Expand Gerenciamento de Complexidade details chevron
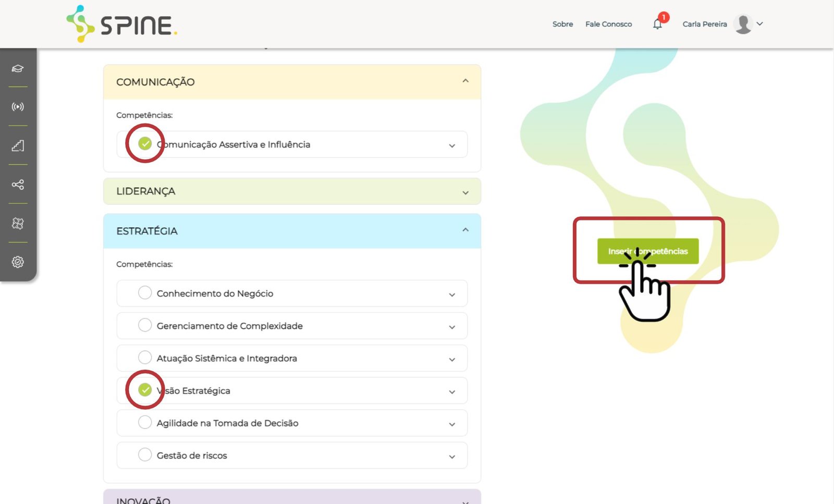 tap(451, 327)
